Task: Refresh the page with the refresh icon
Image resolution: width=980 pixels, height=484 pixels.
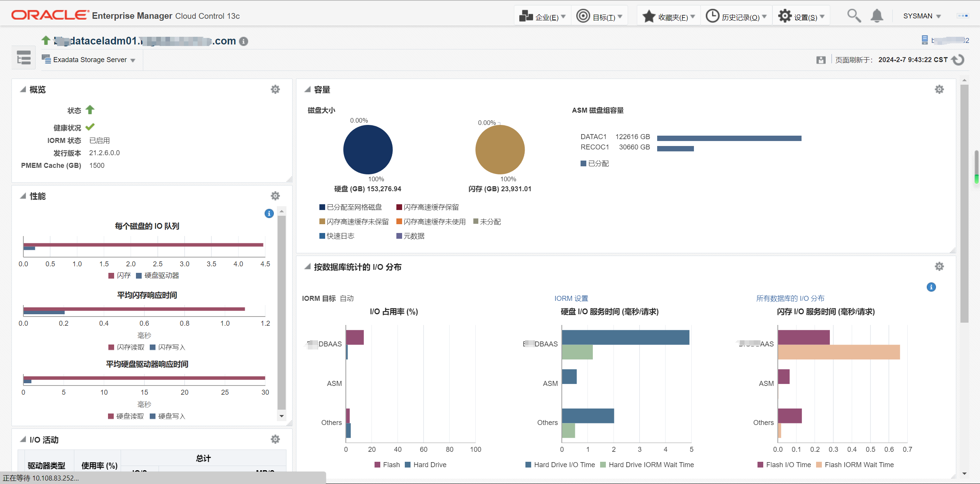Action: coord(958,60)
